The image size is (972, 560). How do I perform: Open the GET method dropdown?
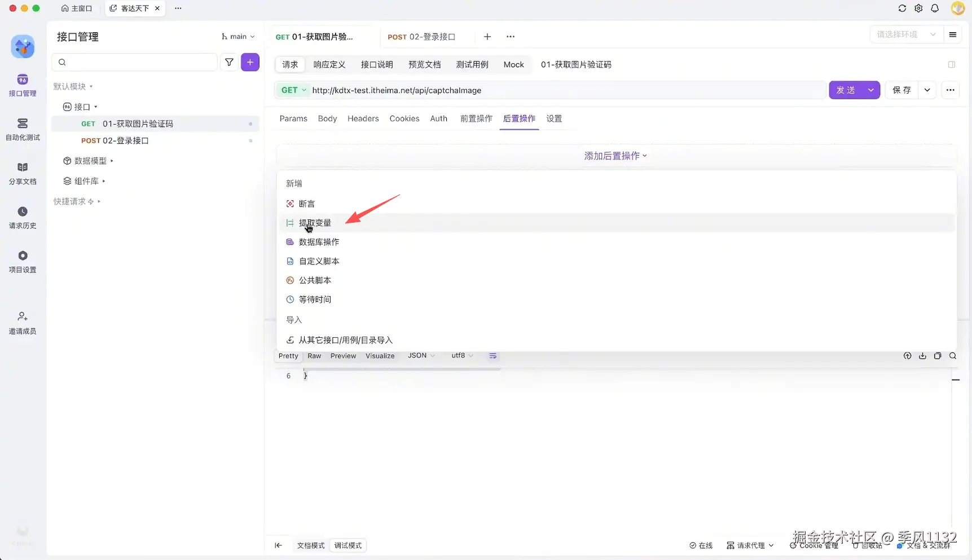[292, 90]
